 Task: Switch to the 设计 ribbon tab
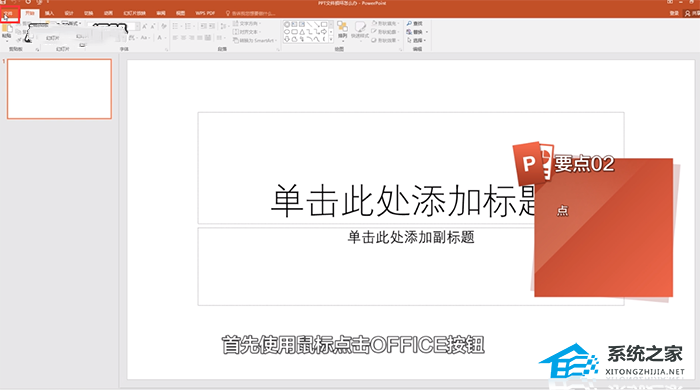coord(69,13)
